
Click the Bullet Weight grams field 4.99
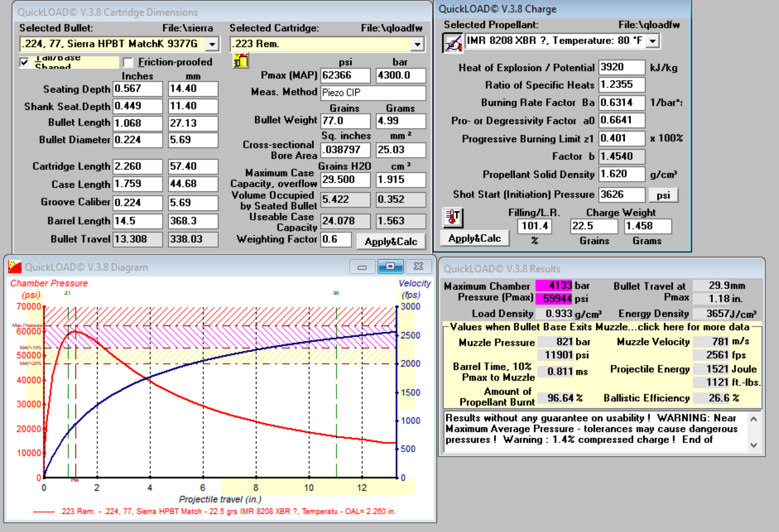(401, 121)
